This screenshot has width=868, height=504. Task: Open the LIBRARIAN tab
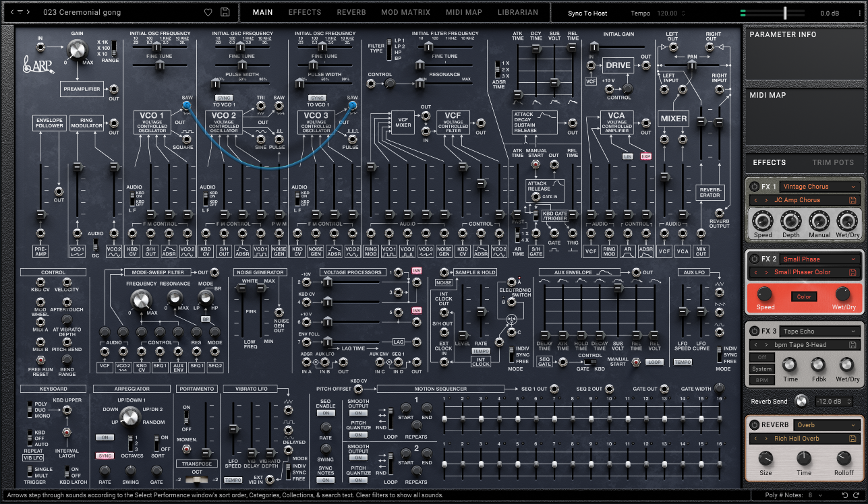pyautogui.click(x=518, y=12)
